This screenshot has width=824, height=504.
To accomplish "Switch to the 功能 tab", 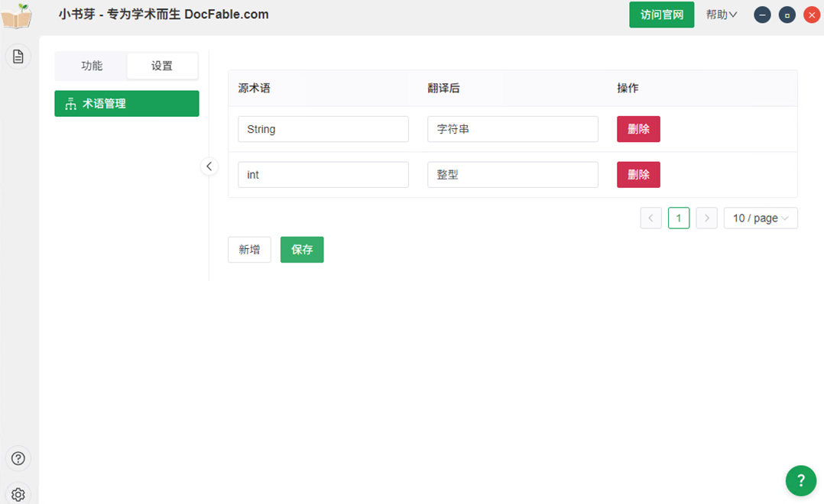I will [x=92, y=66].
